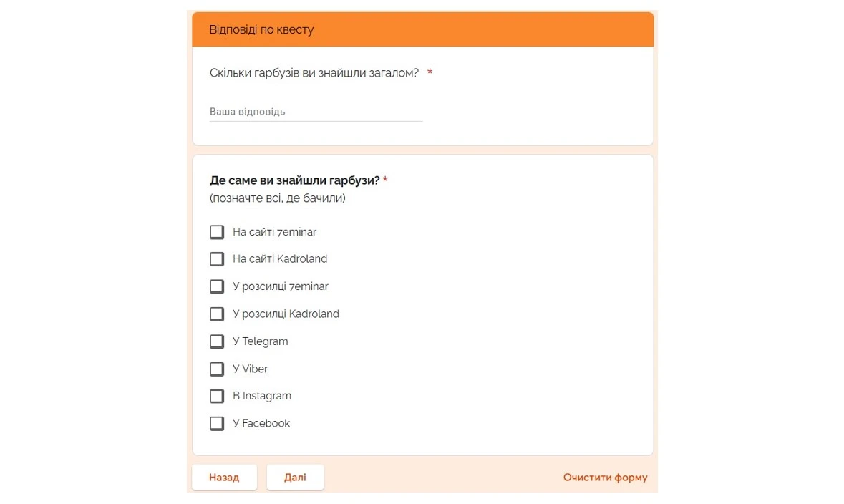844x504 pixels.
Task: Select the 'У розсилці 7eminar' checkbox
Action: [217, 286]
